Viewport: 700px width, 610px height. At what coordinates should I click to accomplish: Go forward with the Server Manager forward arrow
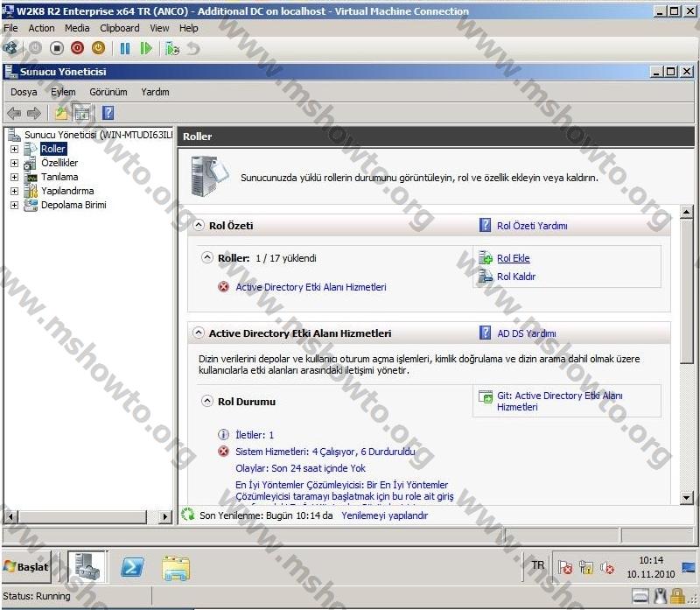coord(34,113)
